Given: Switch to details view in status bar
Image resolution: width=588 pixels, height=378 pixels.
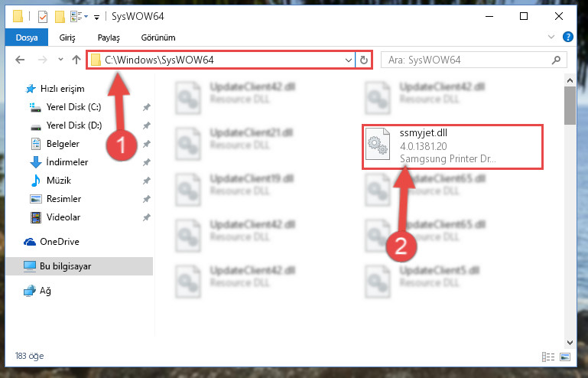Looking at the screenshot, I should point(548,357).
